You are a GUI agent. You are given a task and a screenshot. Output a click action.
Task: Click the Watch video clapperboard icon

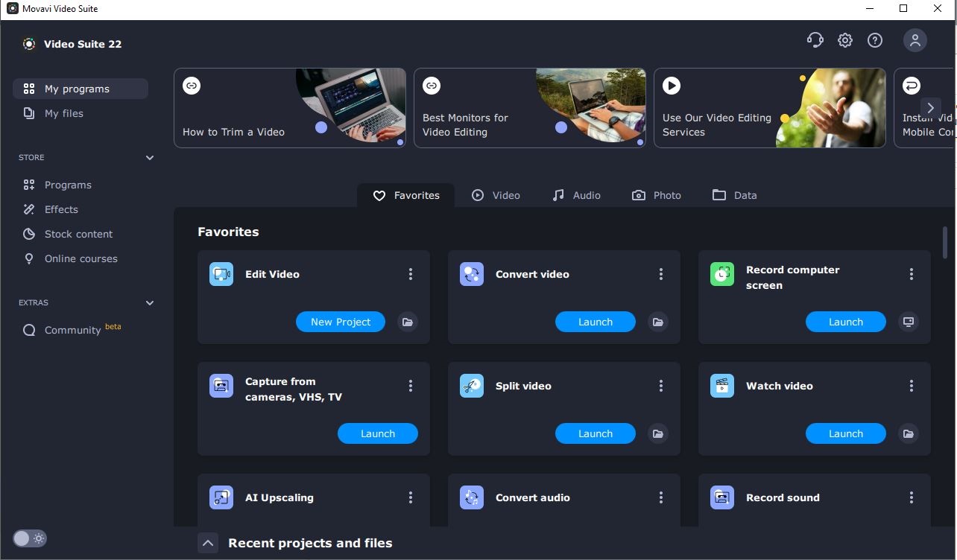click(x=722, y=386)
